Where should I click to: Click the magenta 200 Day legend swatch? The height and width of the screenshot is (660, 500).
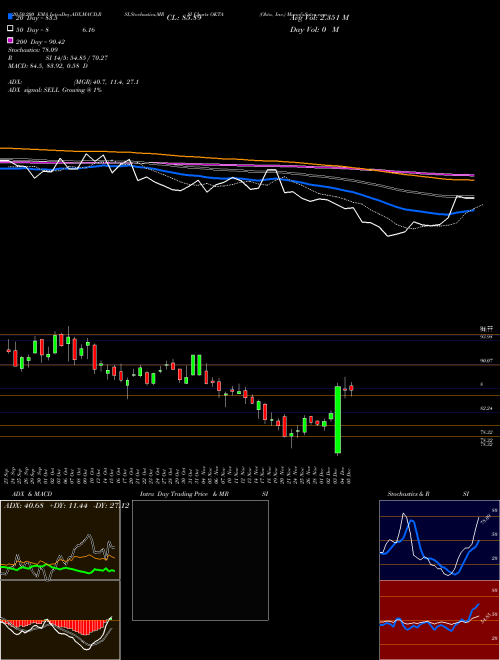[10, 41]
